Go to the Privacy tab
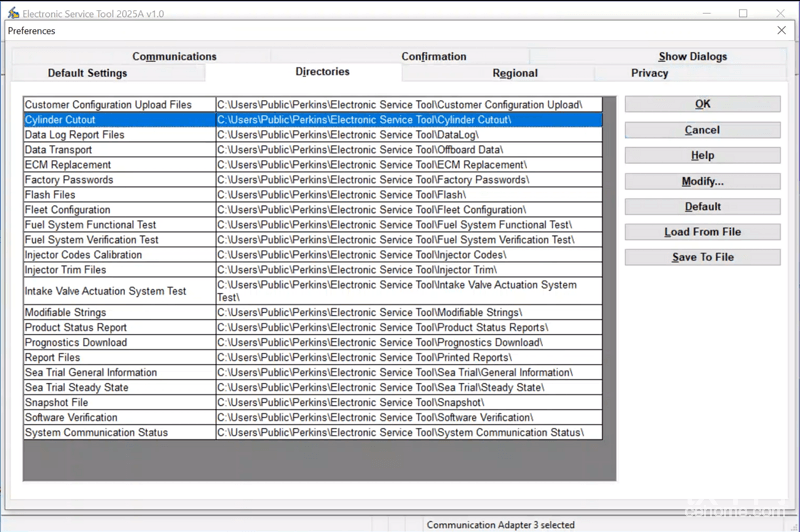 [649, 73]
